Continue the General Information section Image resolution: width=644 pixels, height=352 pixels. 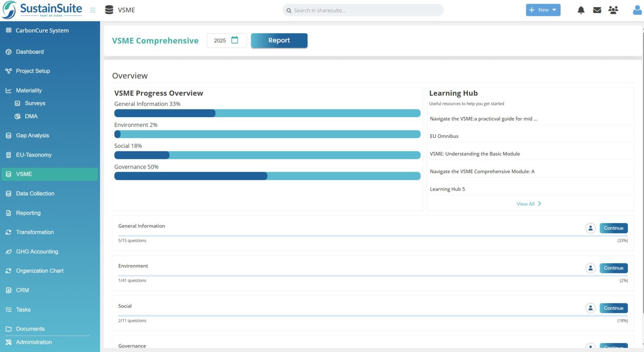coord(613,228)
